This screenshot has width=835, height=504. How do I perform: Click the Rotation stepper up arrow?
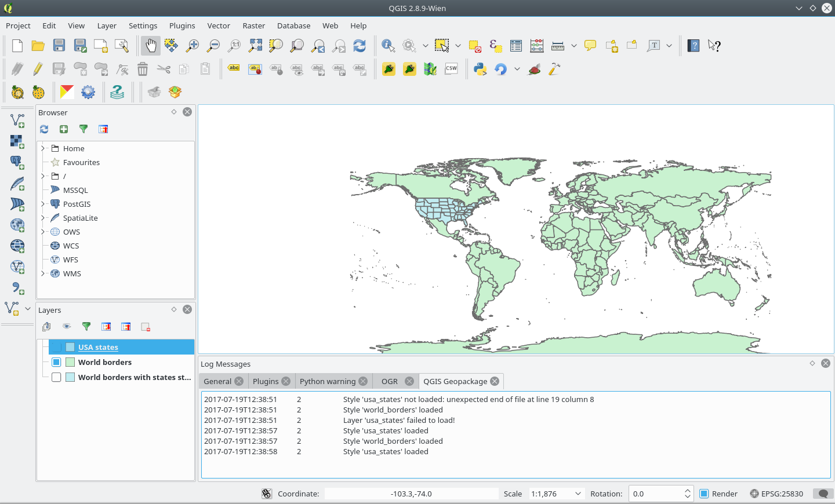[x=688, y=490]
